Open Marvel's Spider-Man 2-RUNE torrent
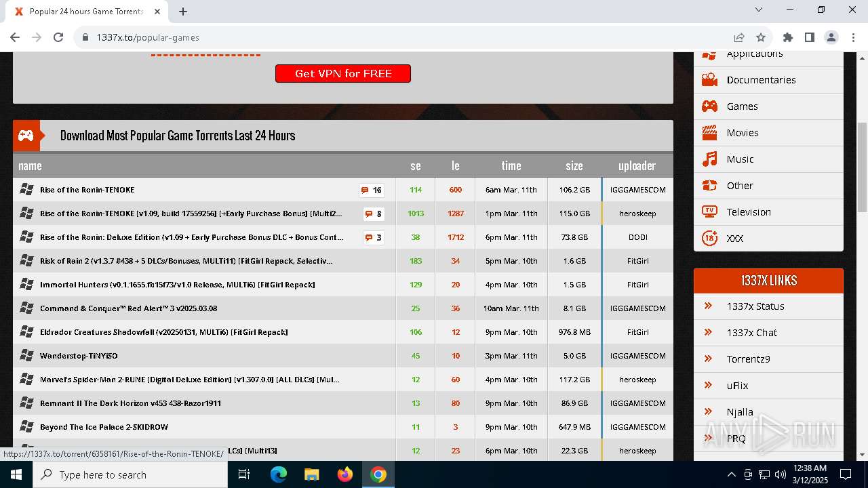Screen dimensions: 868x488 190,380
